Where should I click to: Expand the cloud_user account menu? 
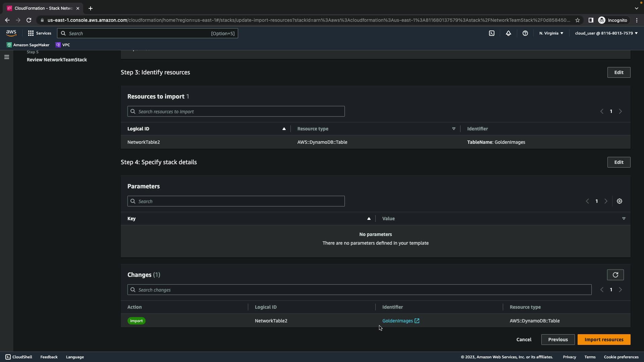[606, 33]
